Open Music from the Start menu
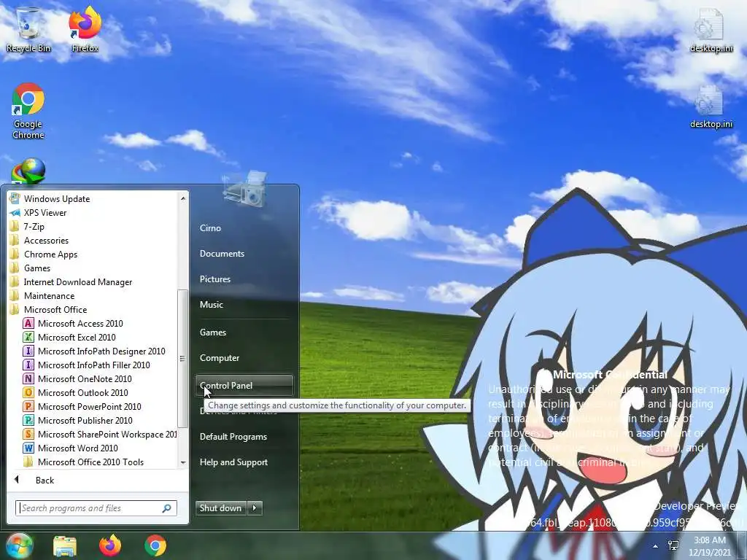Viewport: 747px width, 560px height. point(212,305)
